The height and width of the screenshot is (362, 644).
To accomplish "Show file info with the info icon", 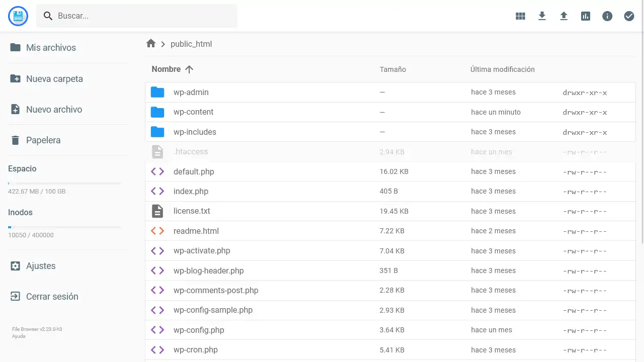I will tap(607, 16).
